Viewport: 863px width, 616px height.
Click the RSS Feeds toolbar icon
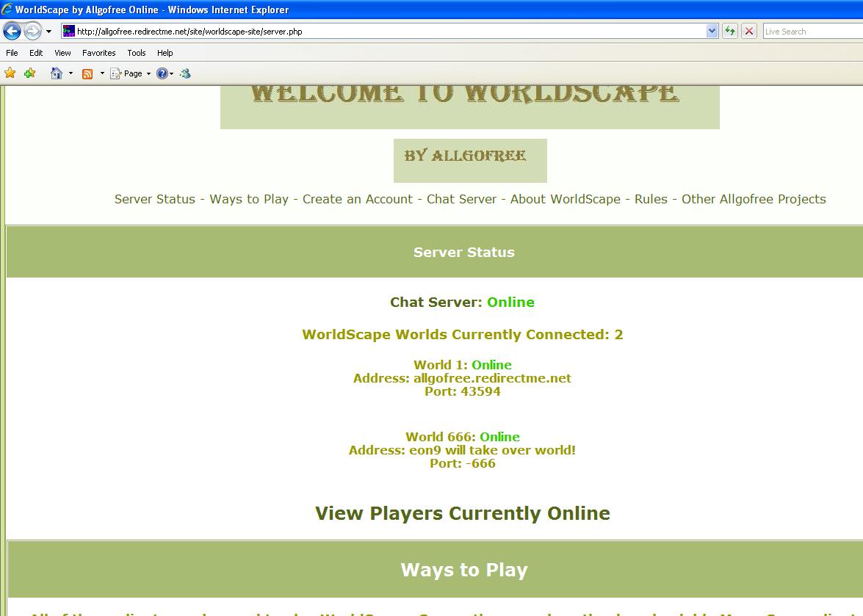87,73
